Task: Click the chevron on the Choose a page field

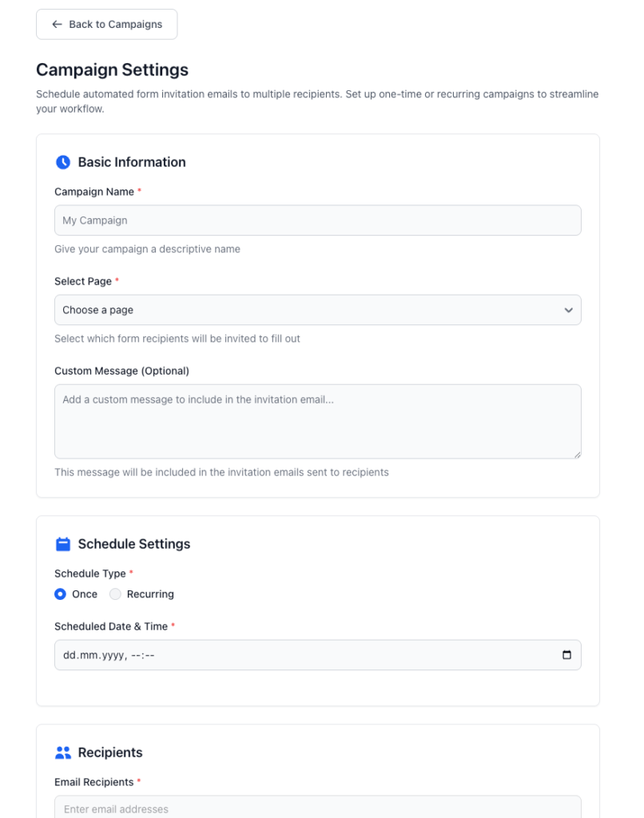Action: click(568, 310)
